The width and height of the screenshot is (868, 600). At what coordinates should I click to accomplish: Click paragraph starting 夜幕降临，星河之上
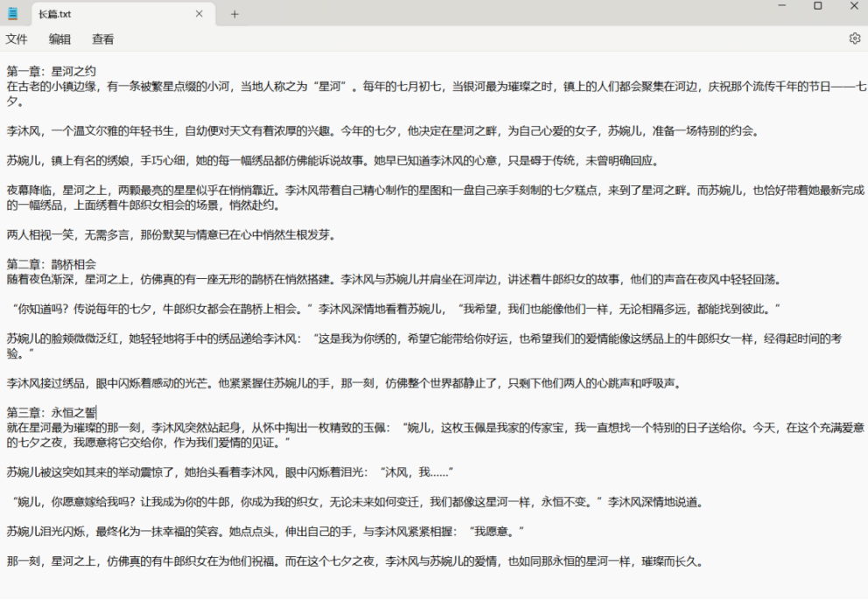click(x=436, y=199)
